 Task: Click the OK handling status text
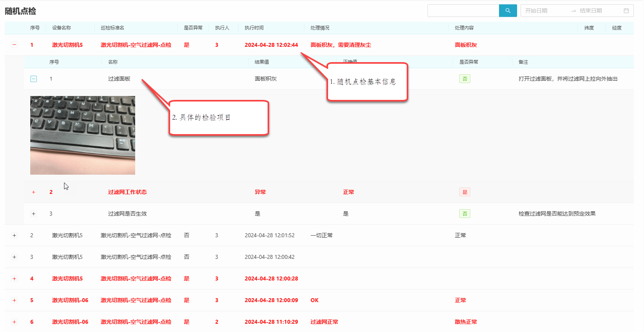pyautogui.click(x=314, y=300)
